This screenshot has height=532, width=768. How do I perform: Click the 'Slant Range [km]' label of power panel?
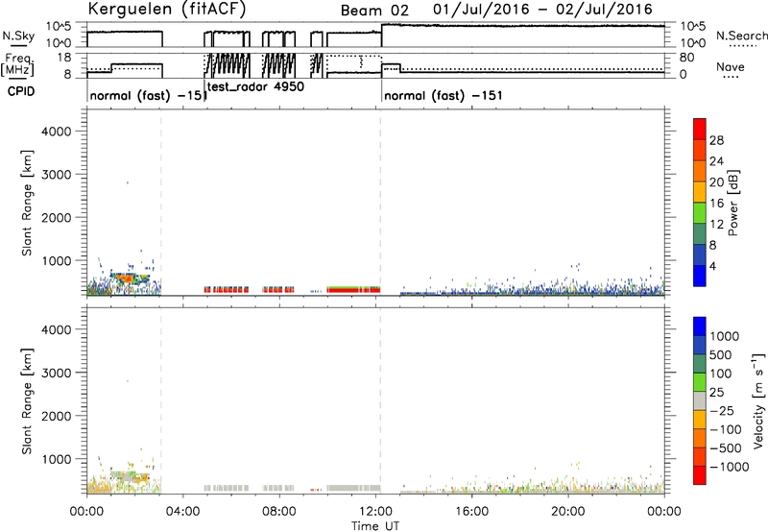(x=27, y=203)
